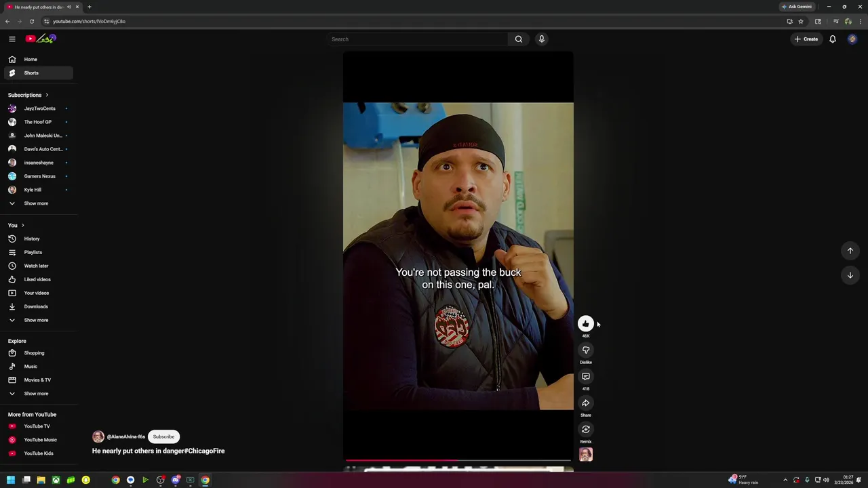Click the address bar URL

[89, 21]
